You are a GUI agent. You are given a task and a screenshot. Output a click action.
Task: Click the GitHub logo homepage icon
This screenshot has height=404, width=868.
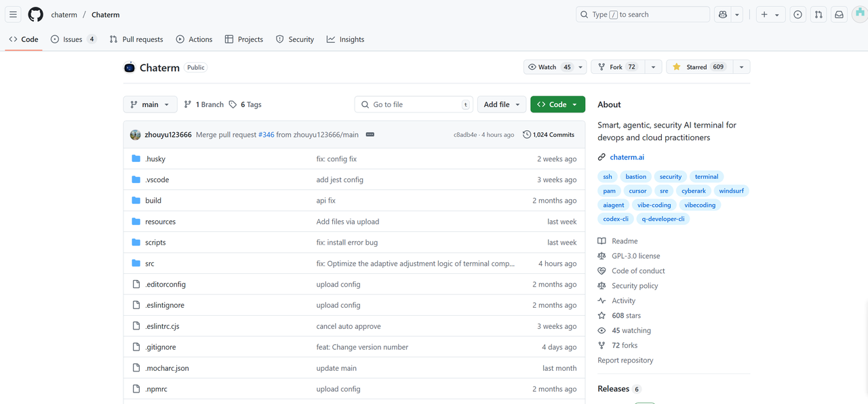pyautogui.click(x=35, y=14)
